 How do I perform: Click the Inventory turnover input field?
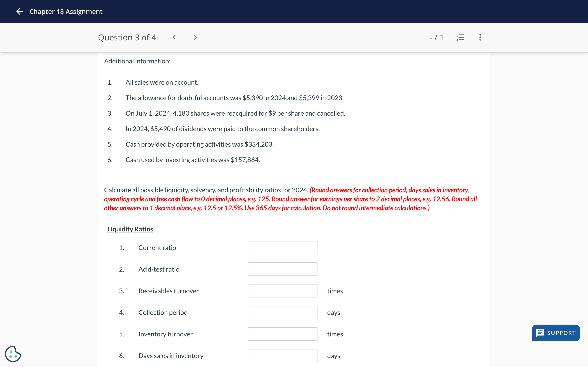click(x=283, y=334)
